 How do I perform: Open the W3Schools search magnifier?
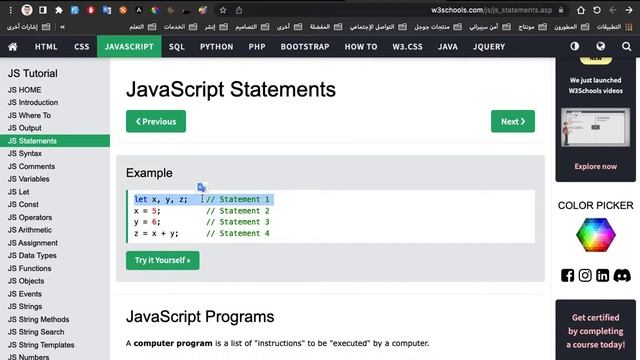(x=627, y=46)
